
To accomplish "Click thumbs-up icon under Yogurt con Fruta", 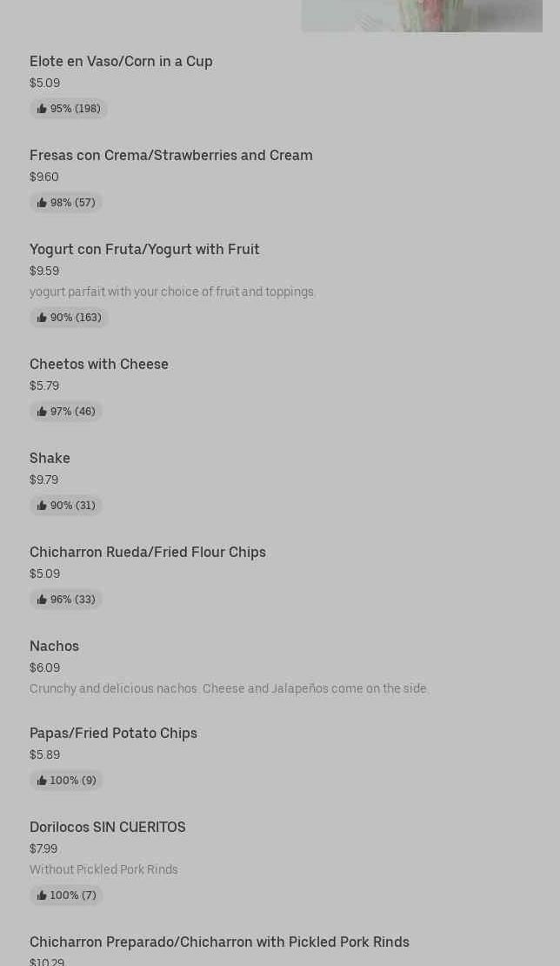I will (42, 318).
